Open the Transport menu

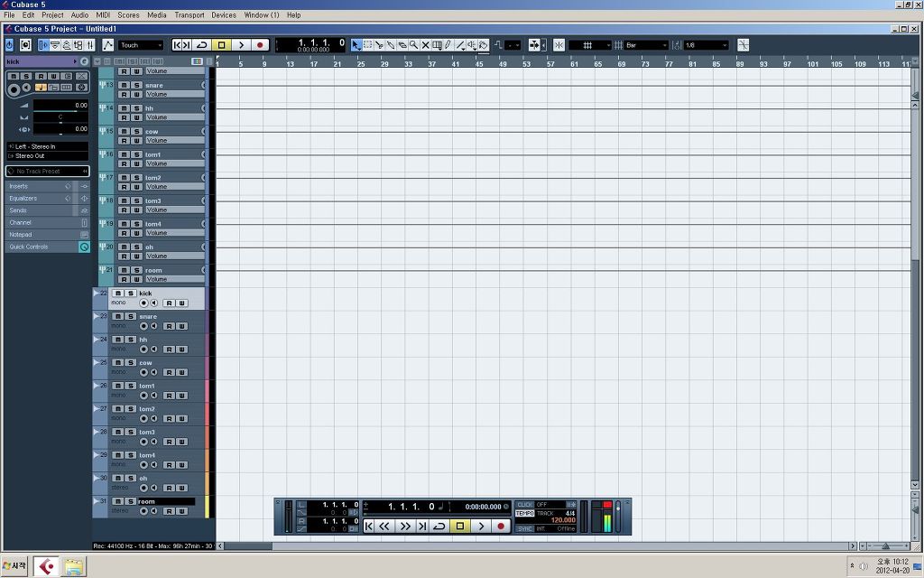tap(189, 14)
